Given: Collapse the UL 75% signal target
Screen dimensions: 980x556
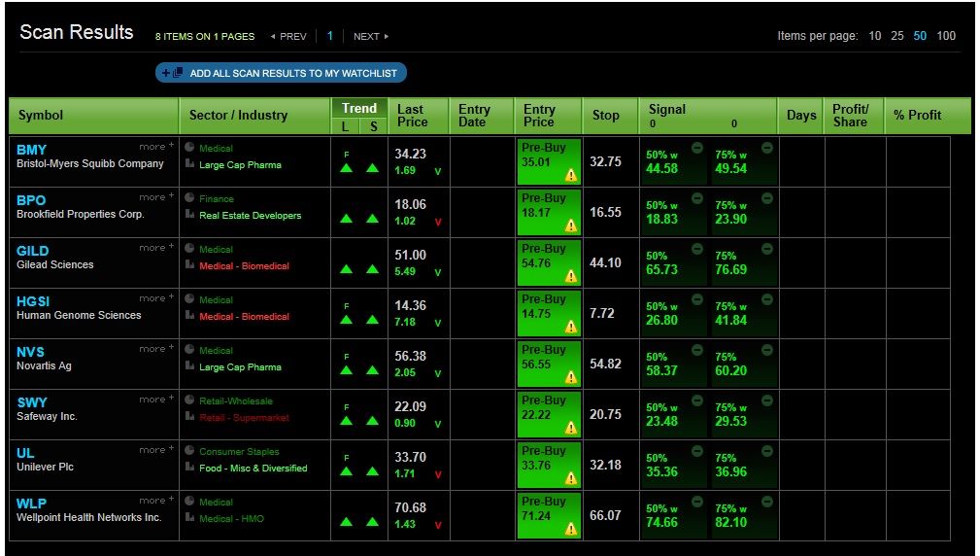Looking at the screenshot, I should [767, 452].
